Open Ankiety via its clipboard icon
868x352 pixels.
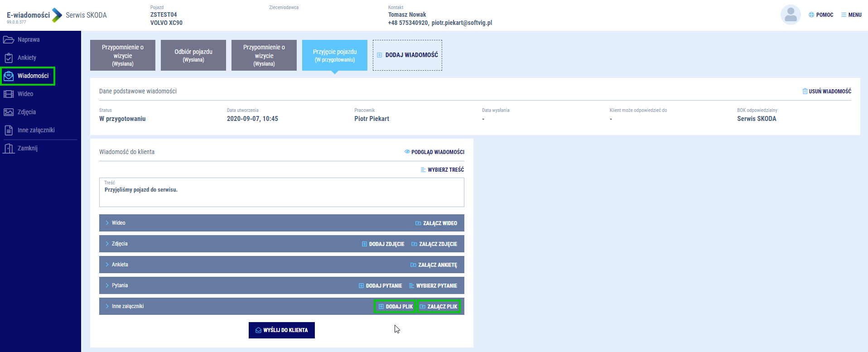coord(9,58)
